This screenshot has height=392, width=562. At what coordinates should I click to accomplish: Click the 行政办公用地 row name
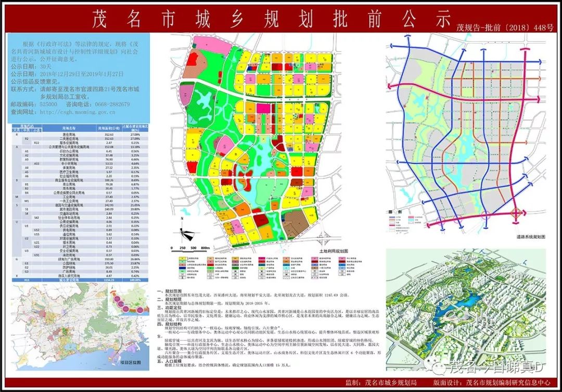click(x=69, y=151)
